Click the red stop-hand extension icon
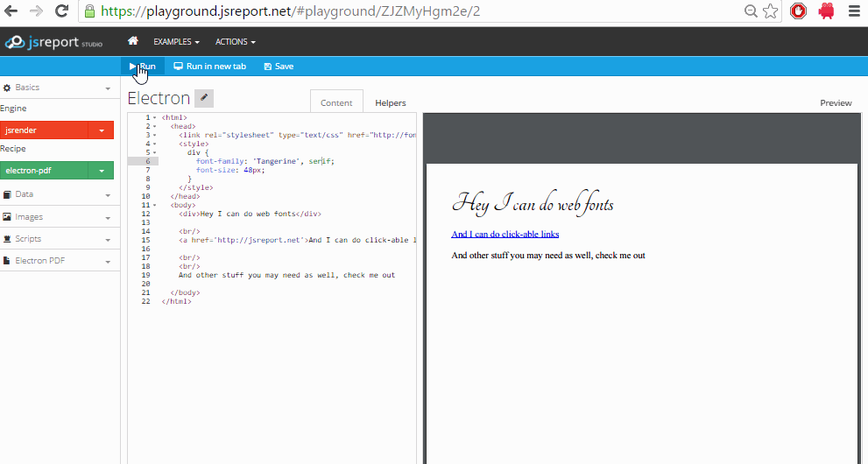 tap(798, 11)
